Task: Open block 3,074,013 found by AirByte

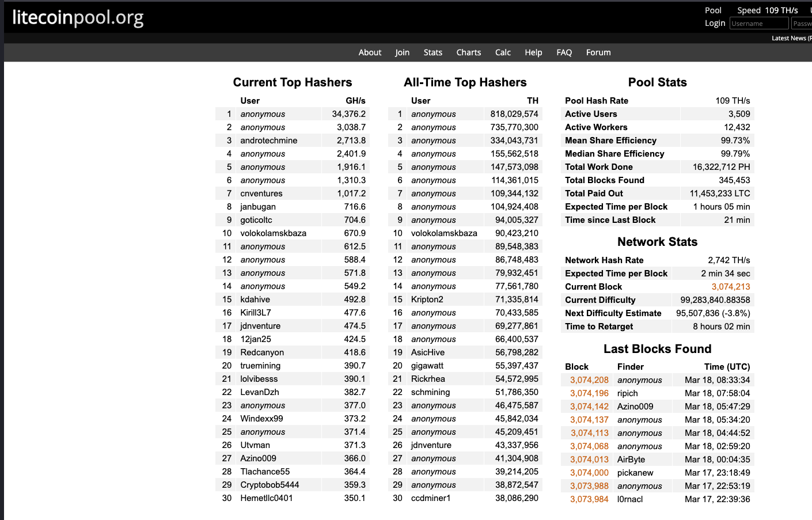Action: coord(589,460)
